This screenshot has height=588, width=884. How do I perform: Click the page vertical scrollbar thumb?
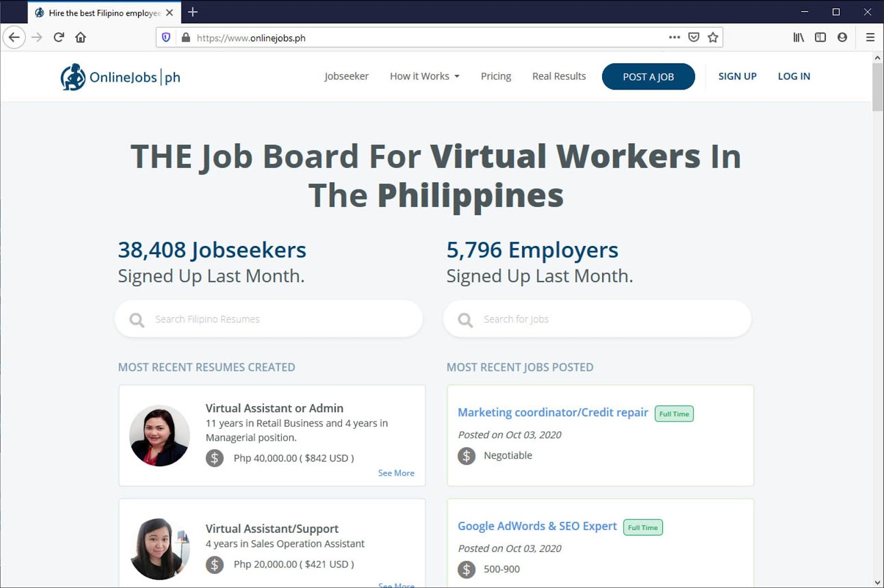click(x=877, y=87)
